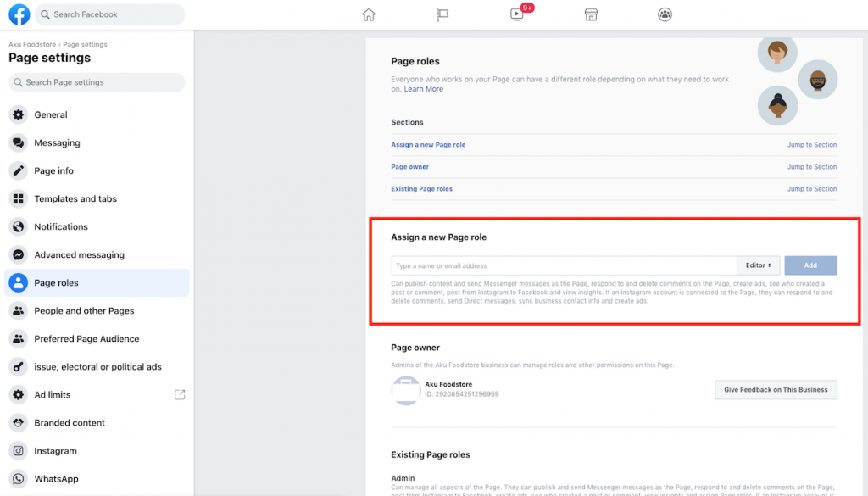Viewport: 868px width, 496px height.
Task: Click the Page owner section link
Action: coord(410,167)
